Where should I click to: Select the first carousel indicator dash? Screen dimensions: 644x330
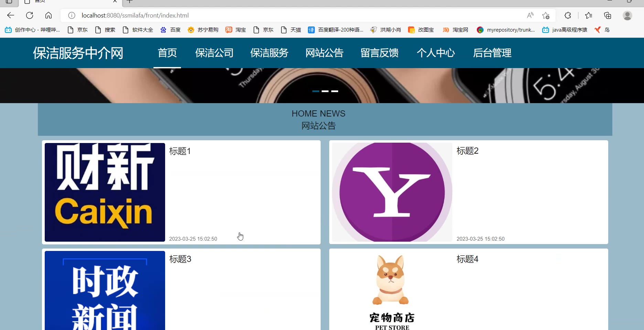[316, 91]
